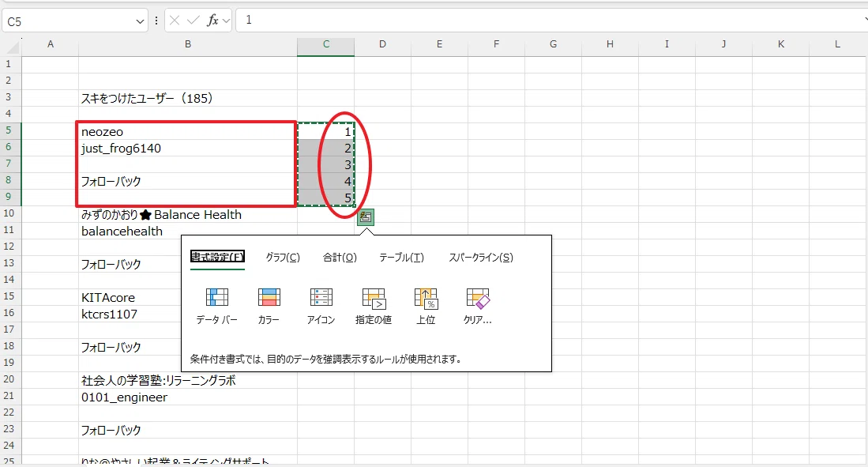Select row 12 header
The image size is (868, 467).
point(9,247)
